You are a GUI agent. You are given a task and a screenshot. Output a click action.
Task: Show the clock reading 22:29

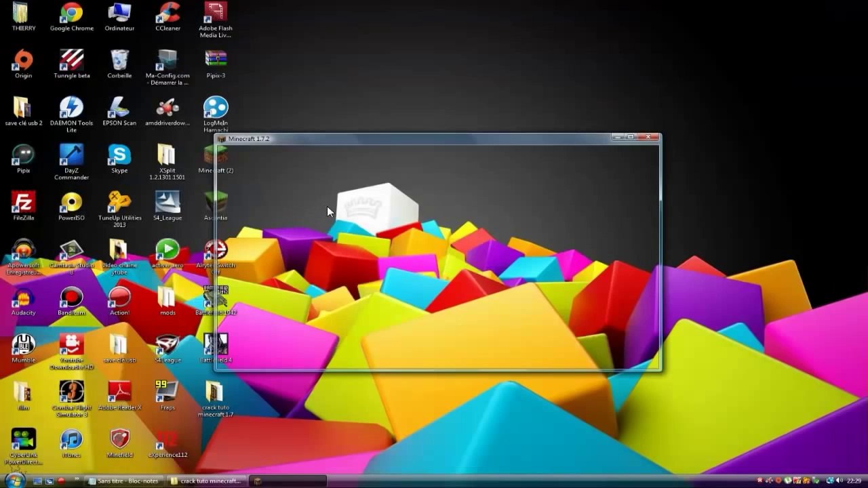(854, 481)
